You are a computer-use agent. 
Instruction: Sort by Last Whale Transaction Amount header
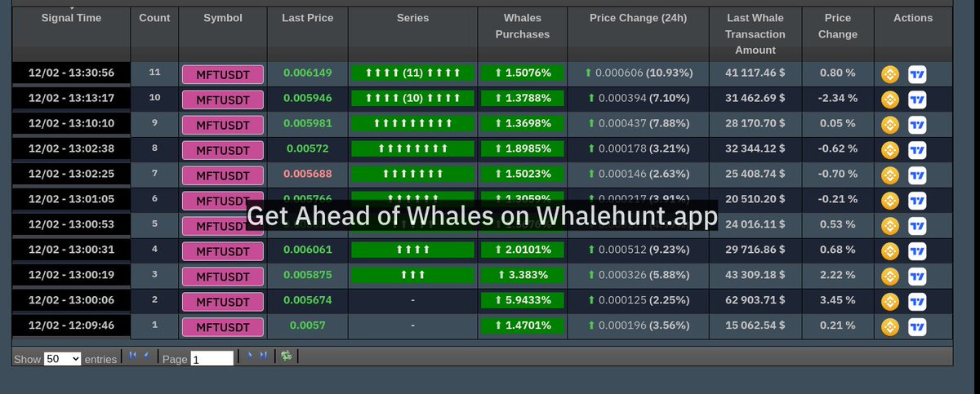tap(755, 33)
